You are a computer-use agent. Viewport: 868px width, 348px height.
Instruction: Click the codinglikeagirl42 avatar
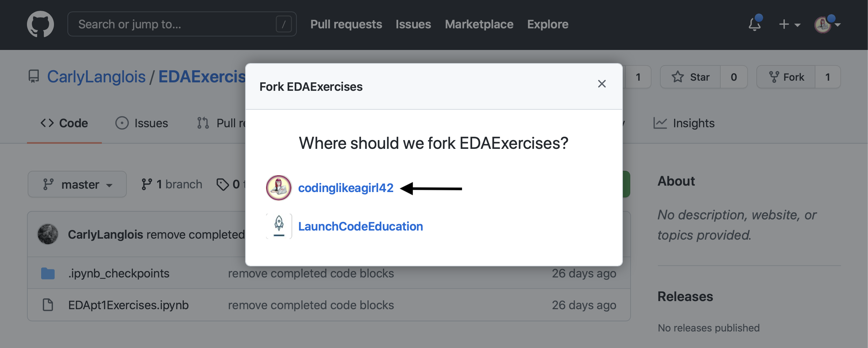click(x=279, y=188)
